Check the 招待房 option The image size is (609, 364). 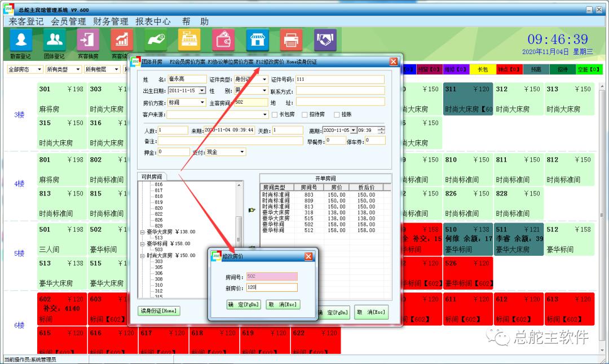[x=305, y=114]
